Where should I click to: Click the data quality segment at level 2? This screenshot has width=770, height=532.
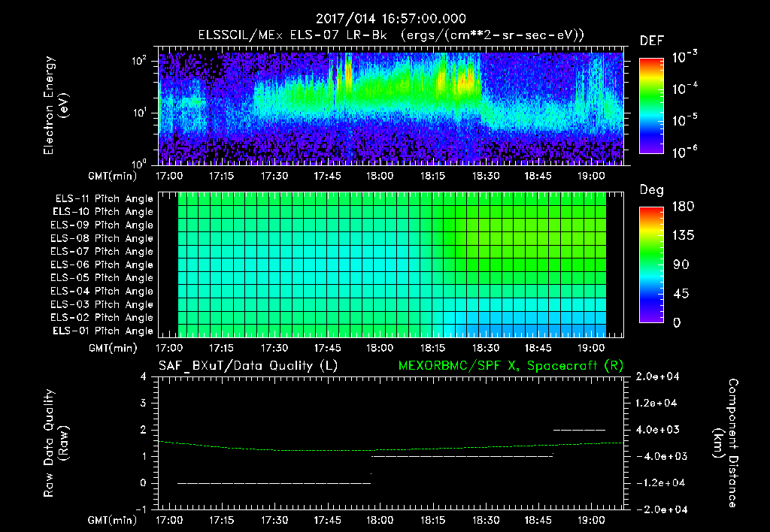click(580, 430)
